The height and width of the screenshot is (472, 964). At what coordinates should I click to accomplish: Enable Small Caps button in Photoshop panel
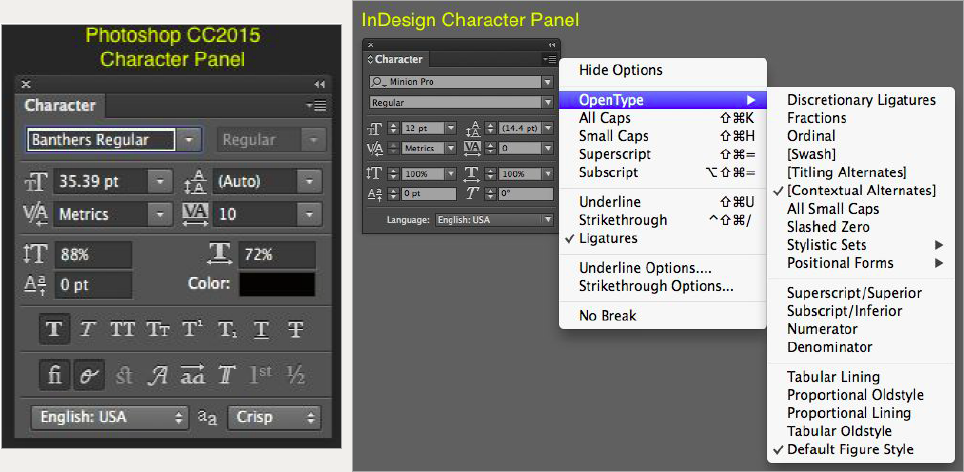157,329
